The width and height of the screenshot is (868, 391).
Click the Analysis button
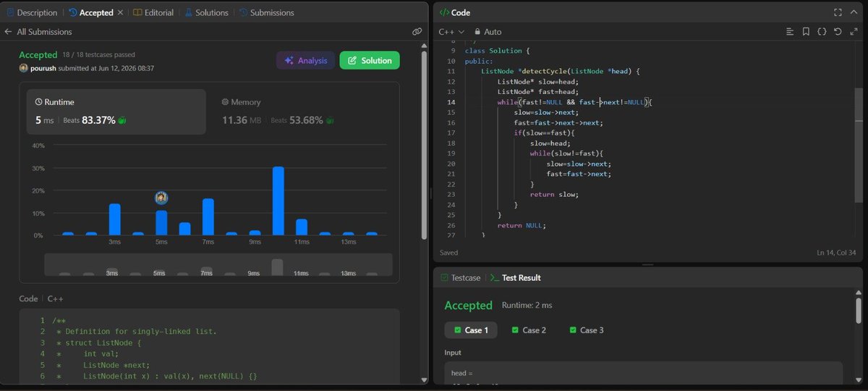point(306,61)
